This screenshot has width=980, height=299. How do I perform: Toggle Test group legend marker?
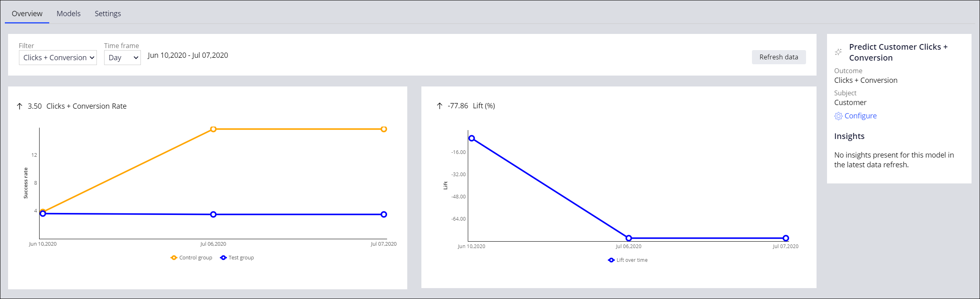pos(223,258)
